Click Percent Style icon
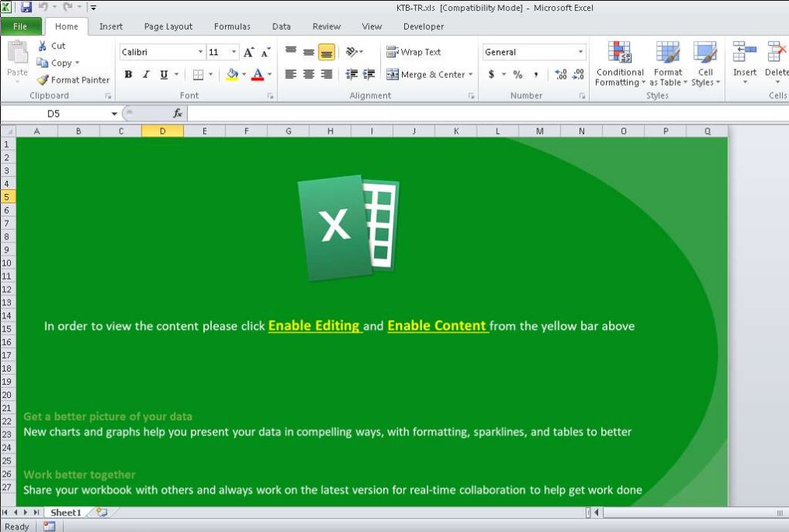This screenshot has height=532, width=789. pyautogui.click(x=518, y=75)
